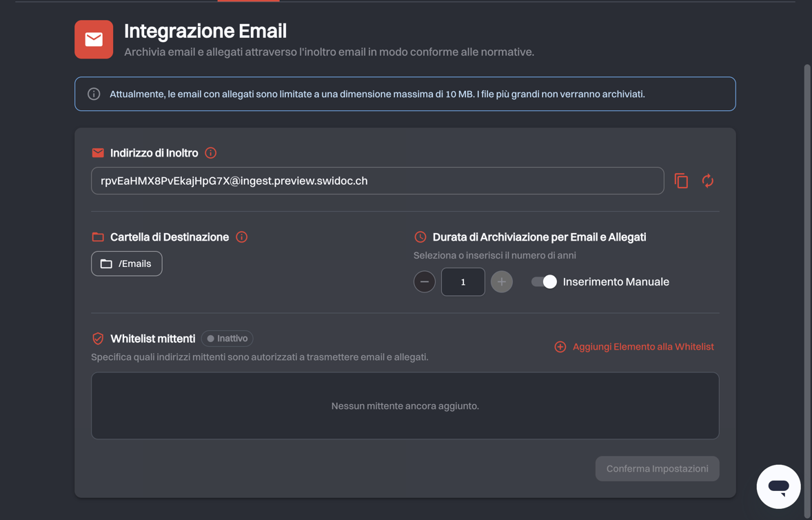Screen dimensions: 812x520
Task: Click the folder icon beside Cartella di Destinazione
Action: pos(98,237)
